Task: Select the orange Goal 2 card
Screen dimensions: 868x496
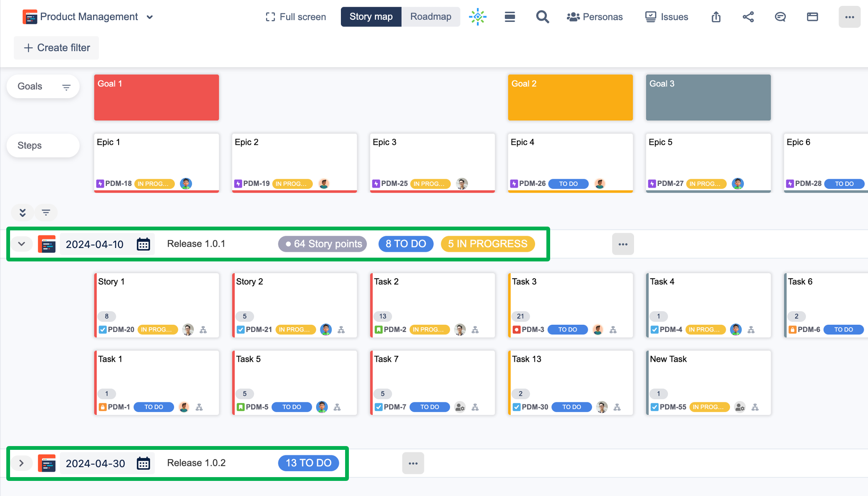Action: 570,98
